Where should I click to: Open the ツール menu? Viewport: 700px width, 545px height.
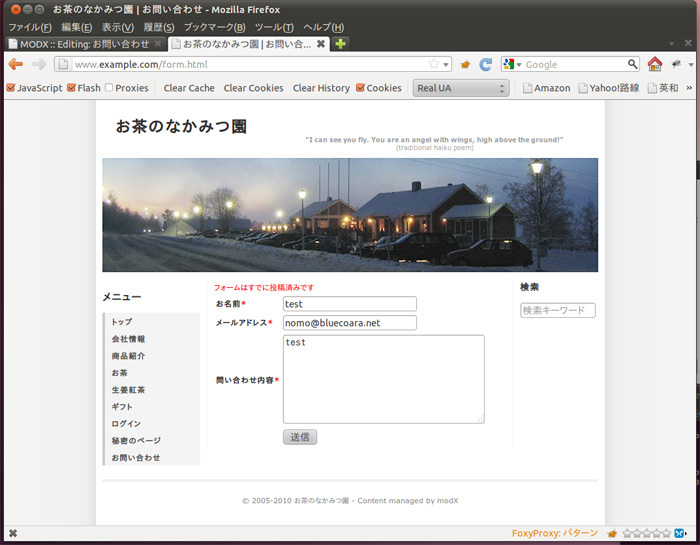274,27
